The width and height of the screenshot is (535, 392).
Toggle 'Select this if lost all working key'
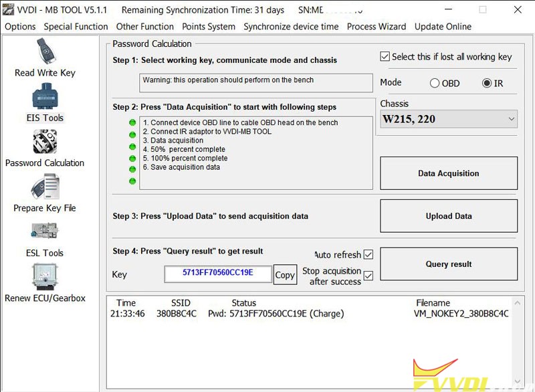(x=385, y=56)
